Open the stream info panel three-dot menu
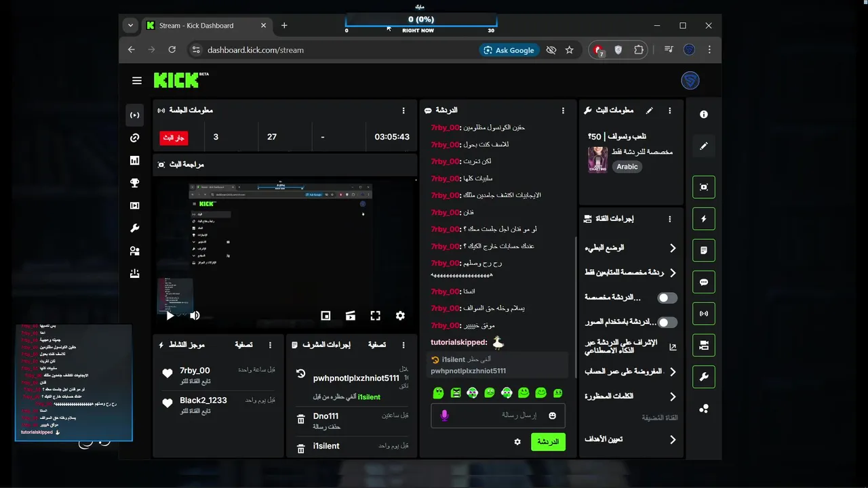This screenshot has width=868, height=488. pyautogui.click(x=670, y=110)
